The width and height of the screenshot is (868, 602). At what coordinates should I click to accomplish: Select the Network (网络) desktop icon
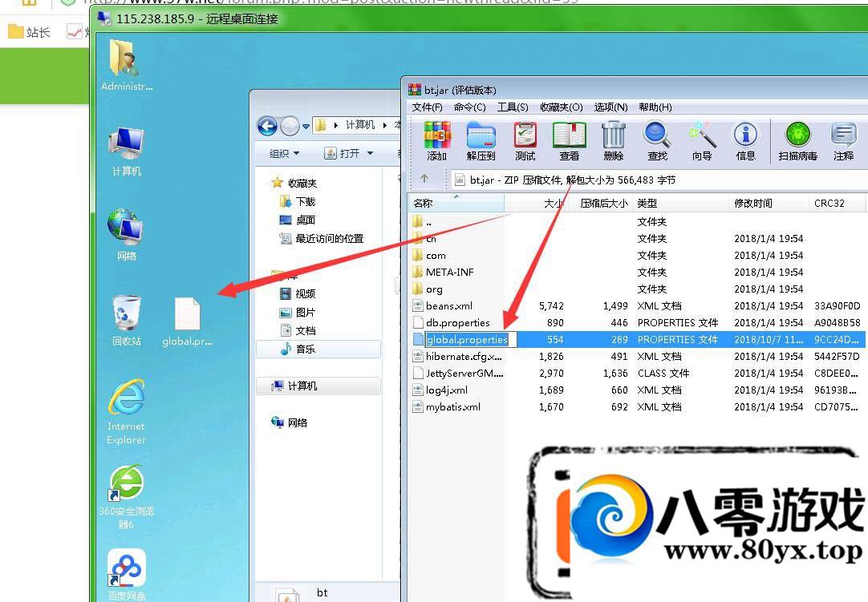[126, 235]
